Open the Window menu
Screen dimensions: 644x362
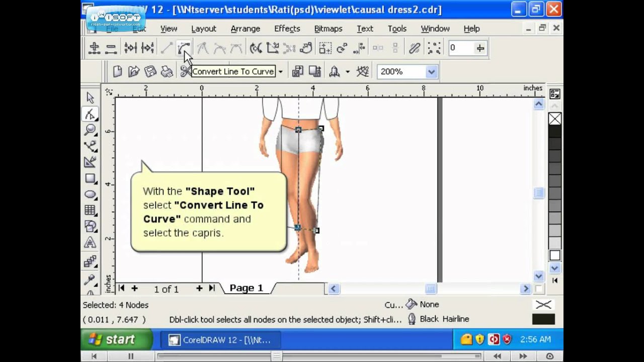tap(435, 29)
